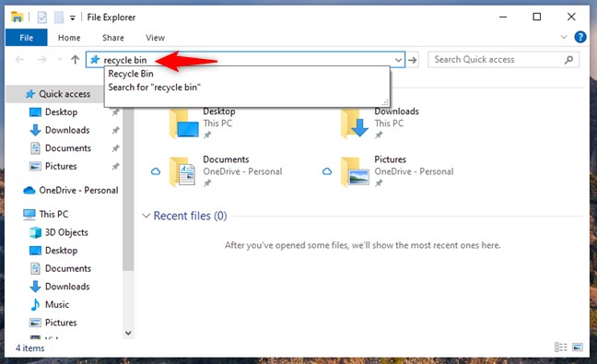Select the Documents OneDrive folder tile

226,171
